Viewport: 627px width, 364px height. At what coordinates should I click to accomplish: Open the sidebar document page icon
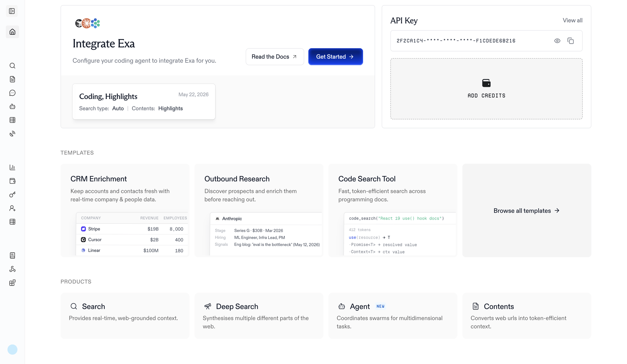[x=12, y=79]
